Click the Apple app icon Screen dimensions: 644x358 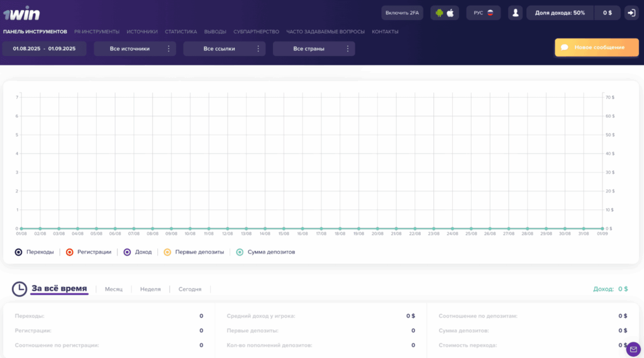coord(450,13)
